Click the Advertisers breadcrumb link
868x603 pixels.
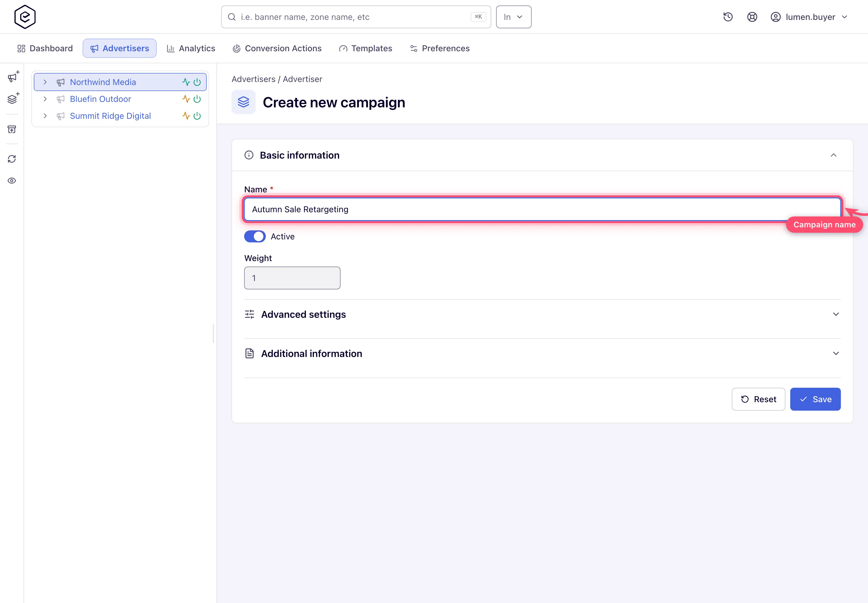(253, 79)
